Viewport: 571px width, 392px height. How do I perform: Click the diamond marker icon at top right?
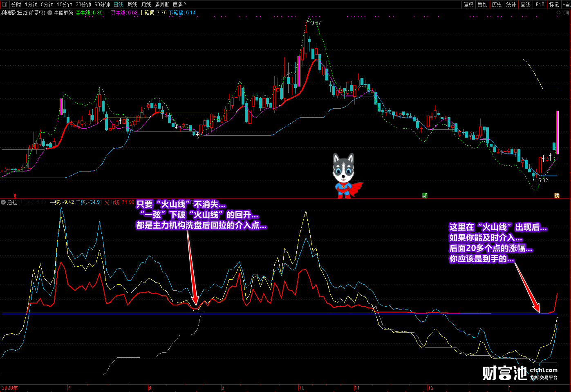pyautogui.click(x=559, y=13)
